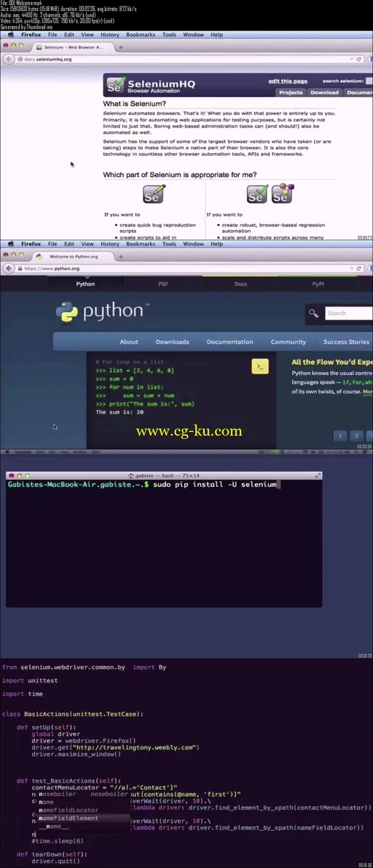373x868 pixels.
Task: Click the python logo on Python.org
Action: [103, 313]
